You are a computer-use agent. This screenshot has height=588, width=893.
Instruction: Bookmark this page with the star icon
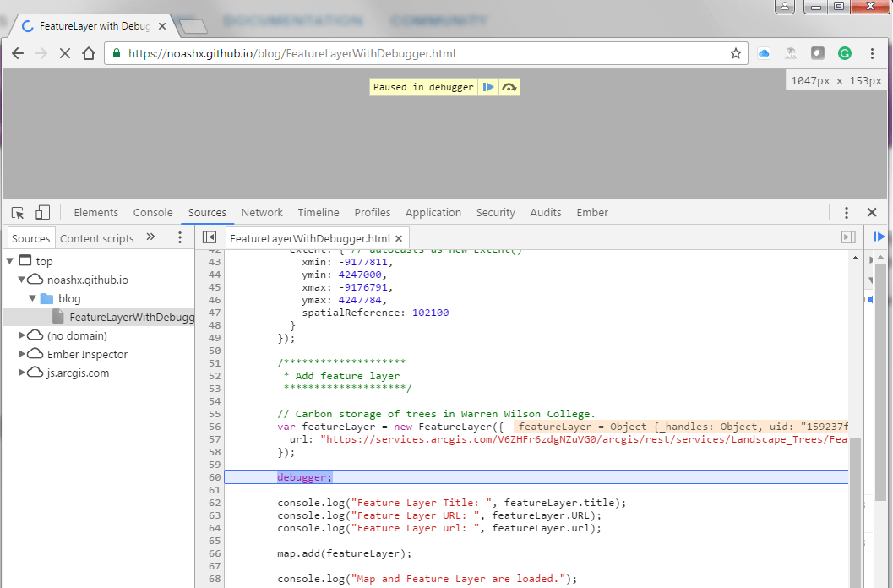click(x=736, y=53)
